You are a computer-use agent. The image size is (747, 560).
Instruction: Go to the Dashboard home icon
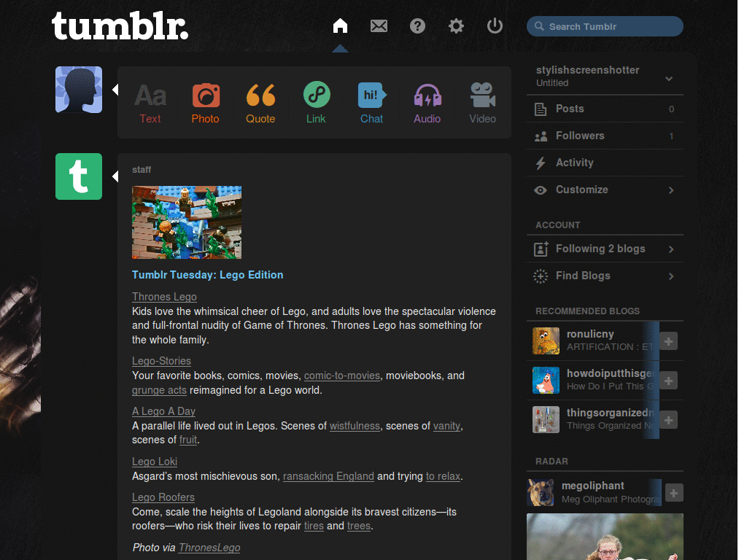tap(340, 26)
